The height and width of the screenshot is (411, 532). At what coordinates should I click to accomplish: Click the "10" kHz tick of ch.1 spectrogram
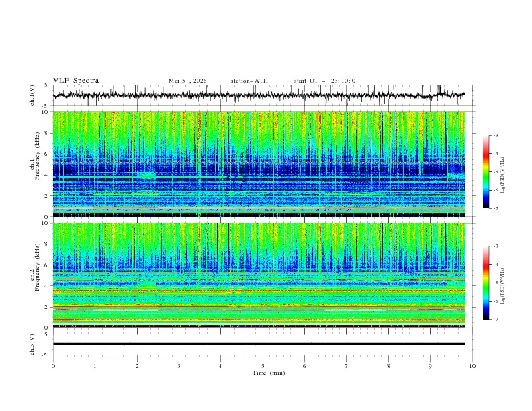[46, 112]
